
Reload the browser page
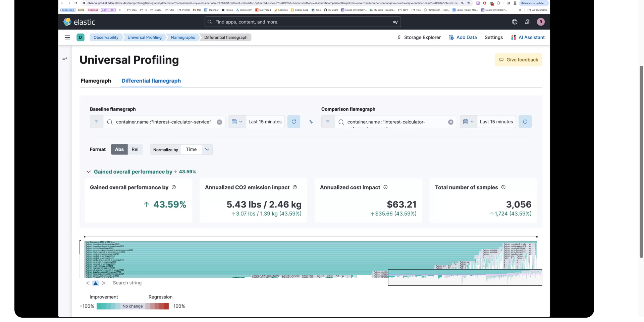click(x=76, y=3)
